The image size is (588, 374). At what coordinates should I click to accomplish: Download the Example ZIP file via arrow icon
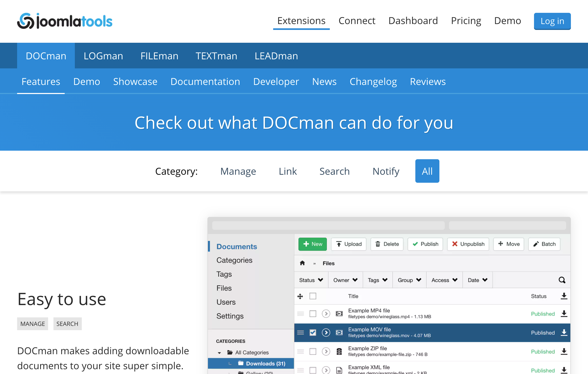(564, 352)
